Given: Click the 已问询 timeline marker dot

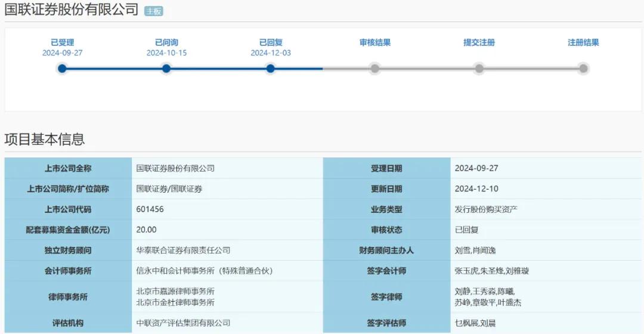Looking at the screenshot, I should (166, 69).
